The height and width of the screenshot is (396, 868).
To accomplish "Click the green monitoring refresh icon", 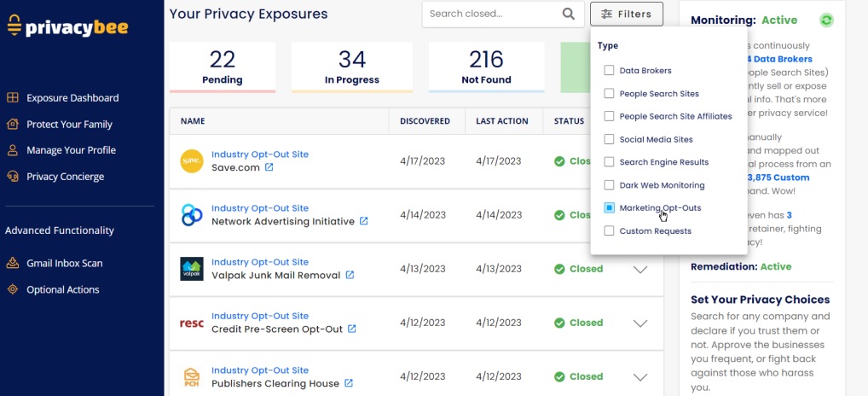I will coord(826,20).
